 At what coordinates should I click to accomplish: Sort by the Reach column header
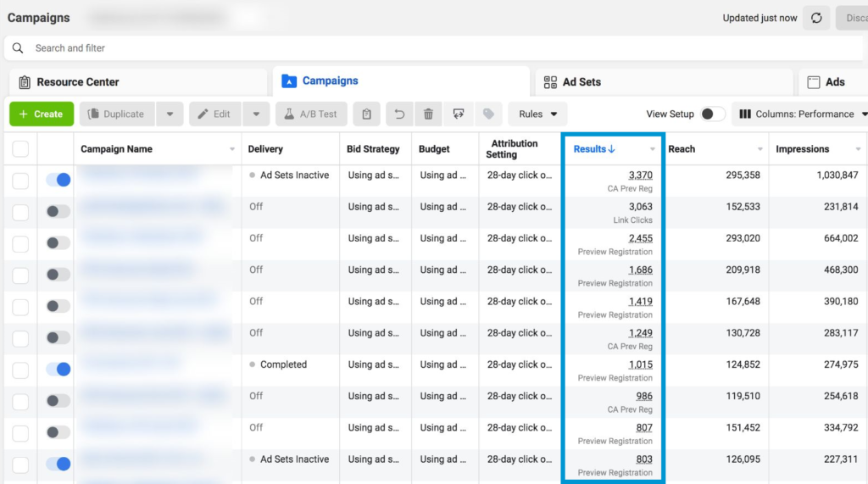click(x=682, y=149)
